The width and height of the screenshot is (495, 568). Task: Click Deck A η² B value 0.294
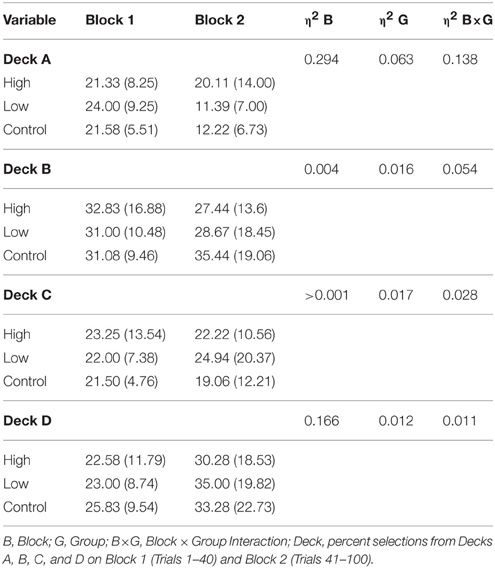click(x=321, y=59)
